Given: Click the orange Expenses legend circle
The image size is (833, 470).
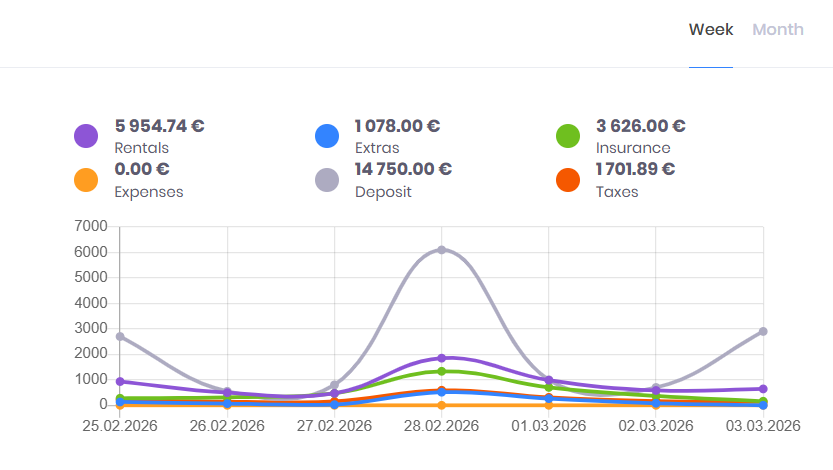Looking at the screenshot, I should coord(86,180).
